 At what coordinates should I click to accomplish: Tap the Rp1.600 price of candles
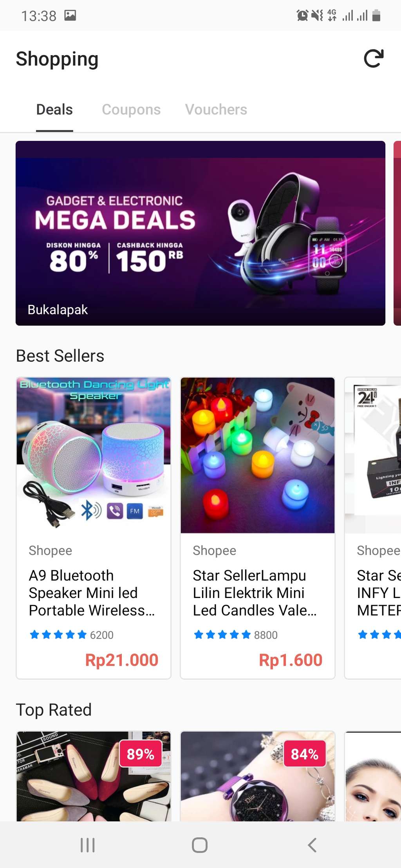291,660
